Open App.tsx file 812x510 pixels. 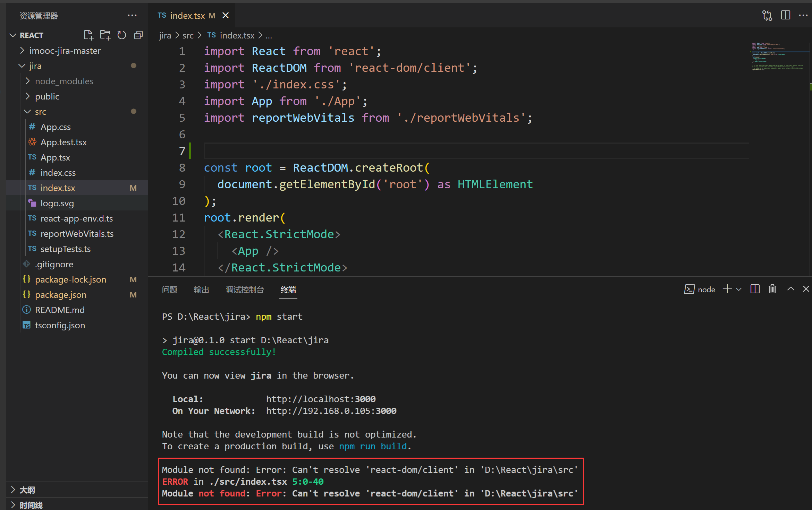(x=77, y=157)
